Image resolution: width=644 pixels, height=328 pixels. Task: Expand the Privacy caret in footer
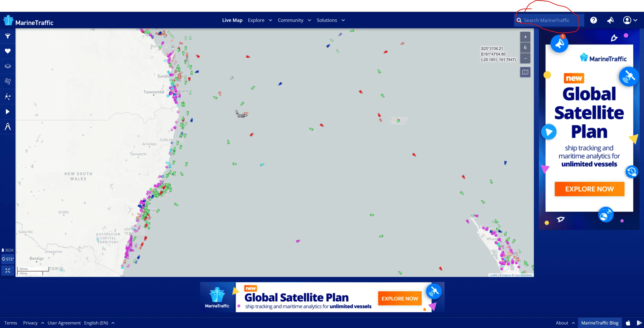coord(43,323)
